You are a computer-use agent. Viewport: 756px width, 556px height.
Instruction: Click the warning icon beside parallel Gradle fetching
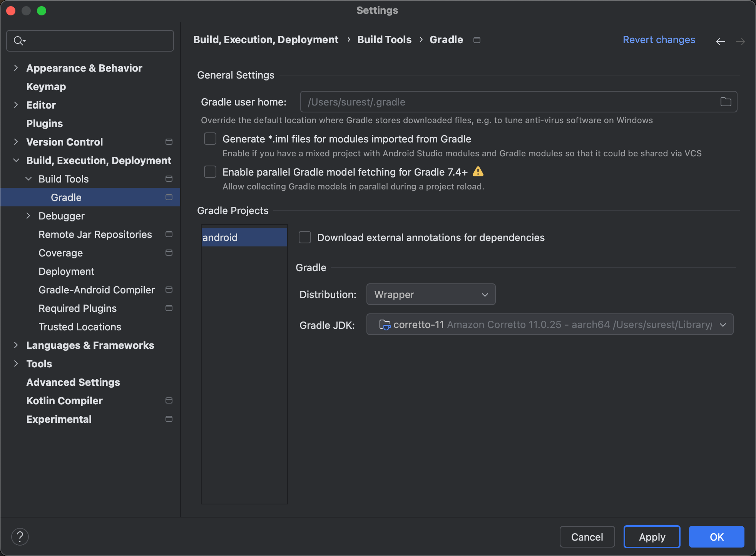click(478, 172)
